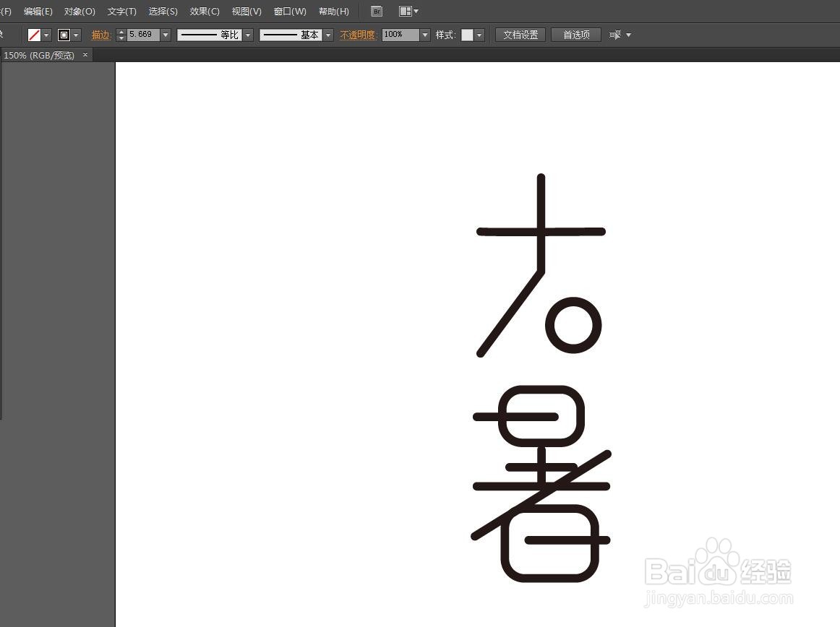The image size is (840, 627).
Task: Expand the graphic style dropdown arrow
Action: pos(479,35)
